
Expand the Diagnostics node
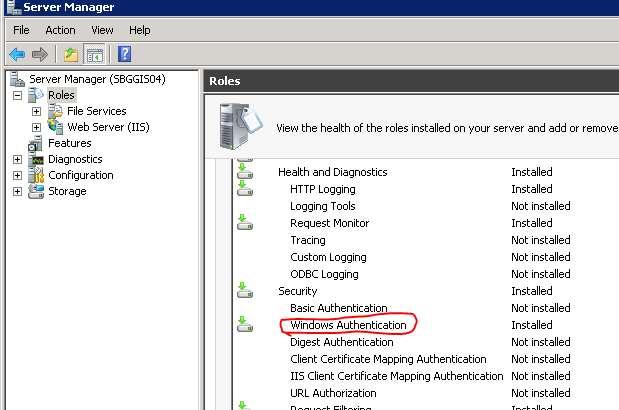tap(17, 159)
